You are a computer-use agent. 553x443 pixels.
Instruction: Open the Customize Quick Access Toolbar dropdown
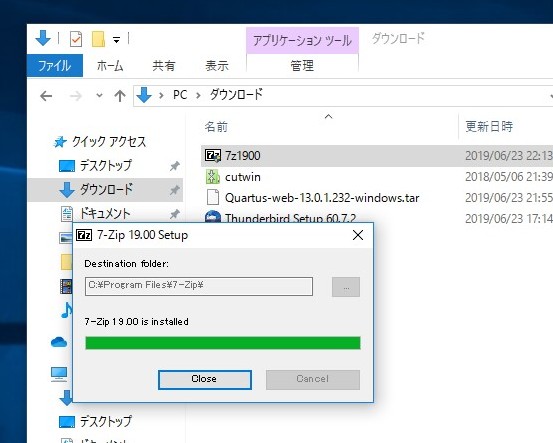tap(116, 40)
